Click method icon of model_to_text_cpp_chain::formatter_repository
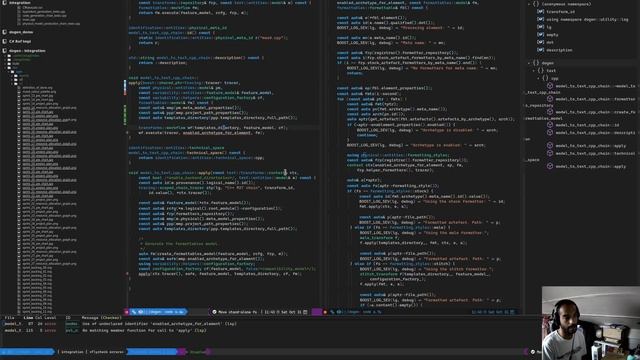 tap(550, 99)
